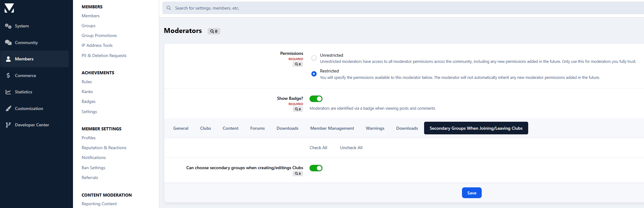Click the Uncheck All link

[x=351, y=148]
